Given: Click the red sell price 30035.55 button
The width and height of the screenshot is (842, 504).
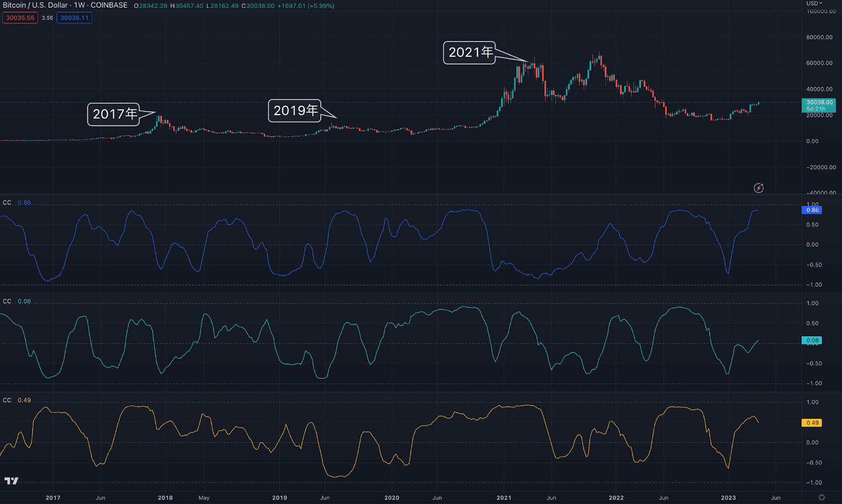Looking at the screenshot, I should [20, 18].
